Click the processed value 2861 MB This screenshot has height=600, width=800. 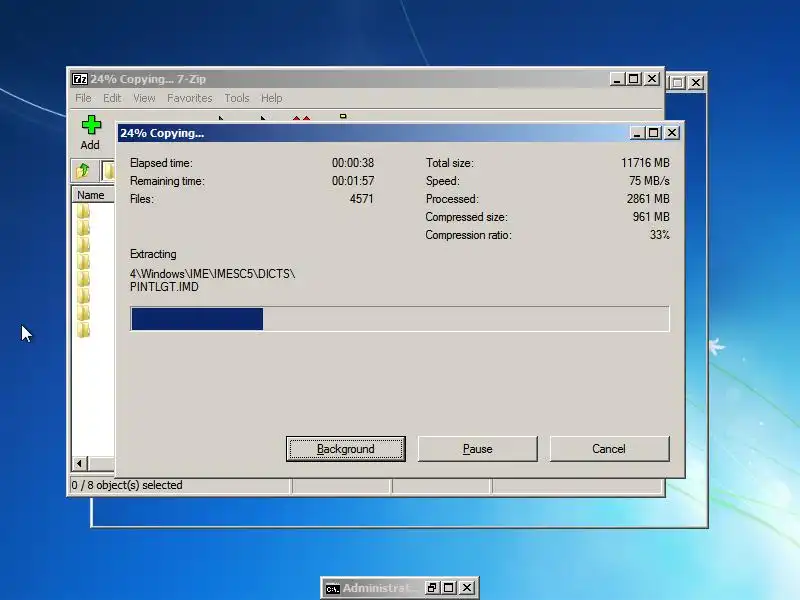(648, 199)
